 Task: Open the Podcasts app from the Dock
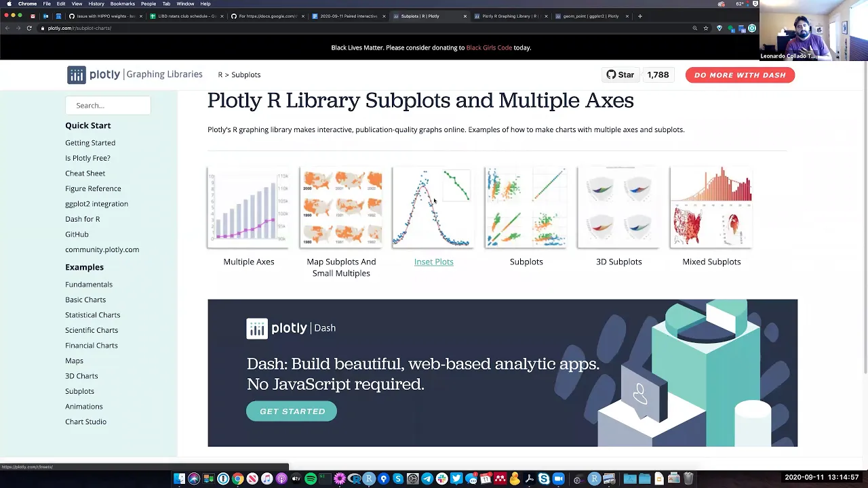[x=281, y=479]
